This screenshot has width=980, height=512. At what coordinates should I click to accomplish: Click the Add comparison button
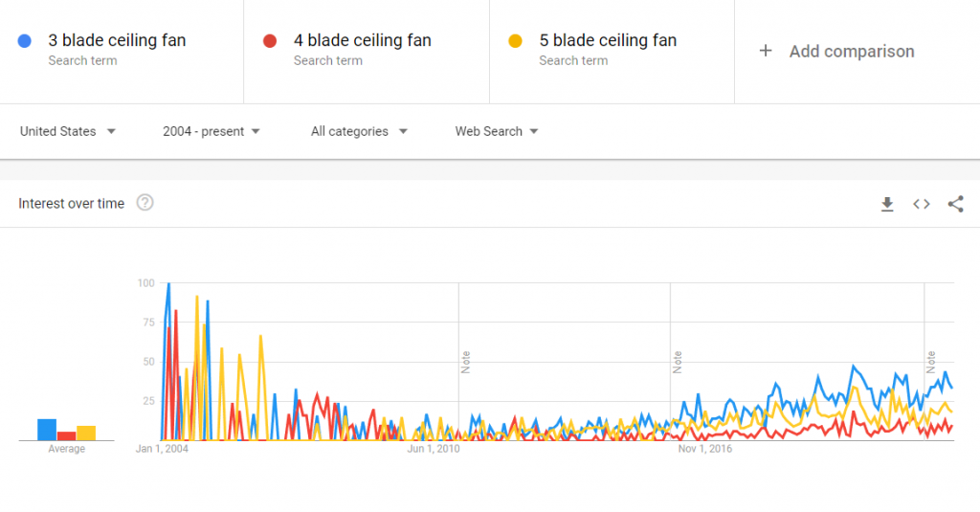pyautogui.click(x=836, y=52)
